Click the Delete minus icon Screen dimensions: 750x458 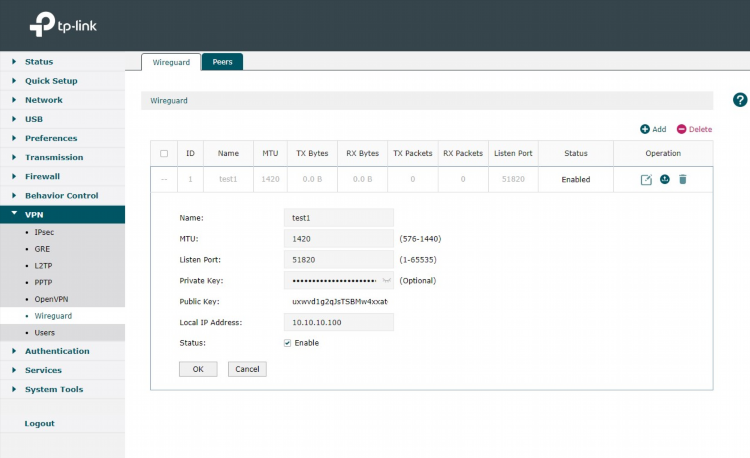(681, 129)
